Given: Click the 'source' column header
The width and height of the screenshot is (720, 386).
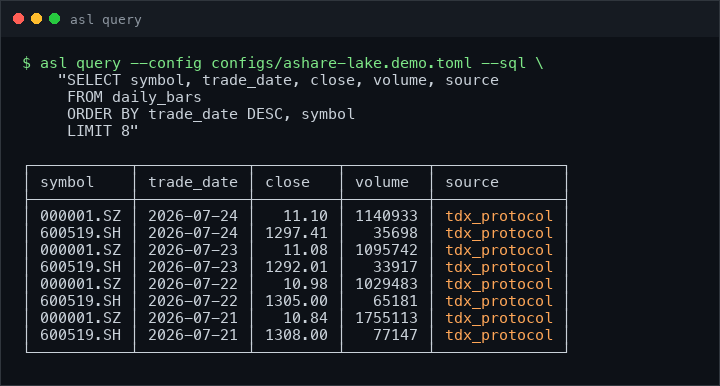Looking at the screenshot, I should [x=472, y=183].
